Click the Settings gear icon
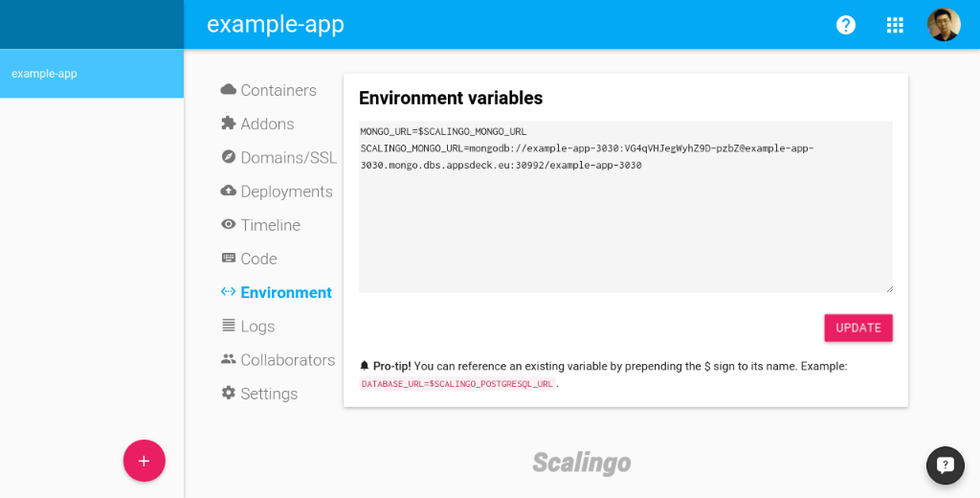980x498 pixels. click(x=228, y=393)
